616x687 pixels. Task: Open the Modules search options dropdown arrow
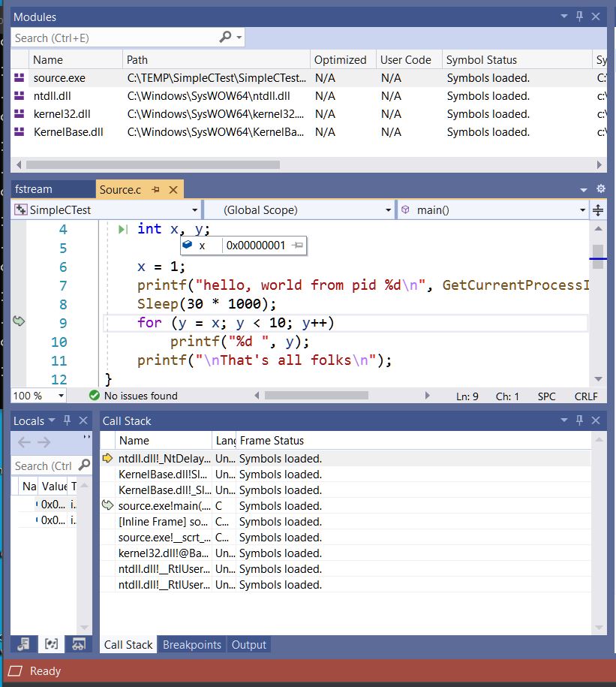[239, 38]
